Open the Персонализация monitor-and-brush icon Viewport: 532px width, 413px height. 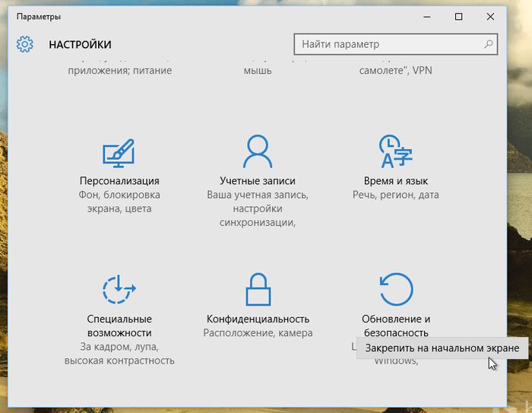click(119, 152)
